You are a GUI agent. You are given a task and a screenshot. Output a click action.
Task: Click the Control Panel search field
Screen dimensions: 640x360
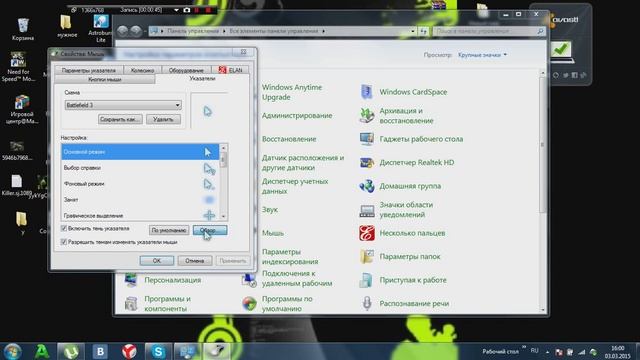click(x=489, y=31)
